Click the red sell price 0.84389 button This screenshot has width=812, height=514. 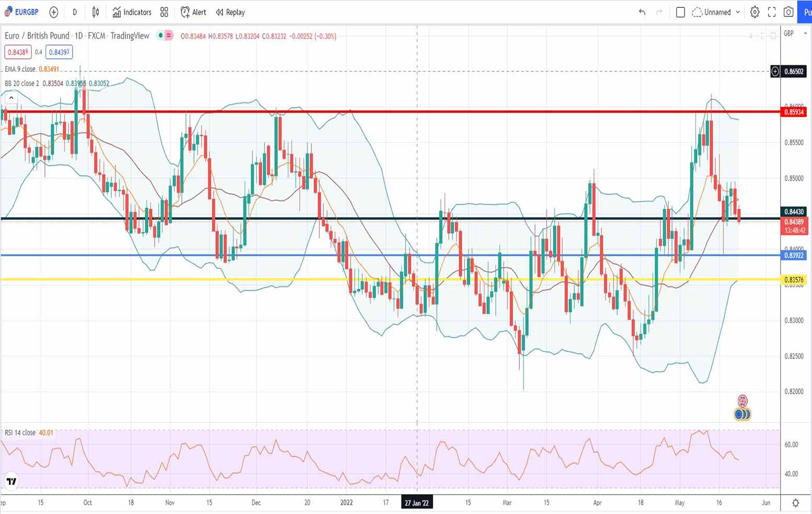coord(18,52)
